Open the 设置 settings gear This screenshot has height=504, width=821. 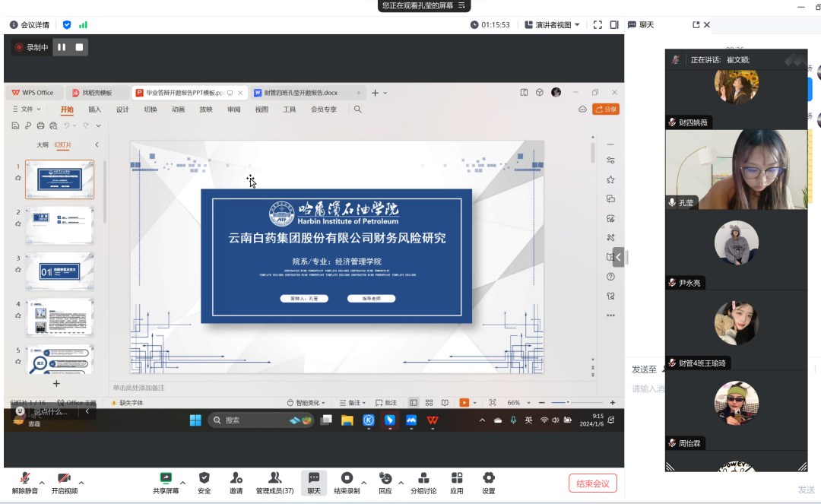click(x=489, y=478)
